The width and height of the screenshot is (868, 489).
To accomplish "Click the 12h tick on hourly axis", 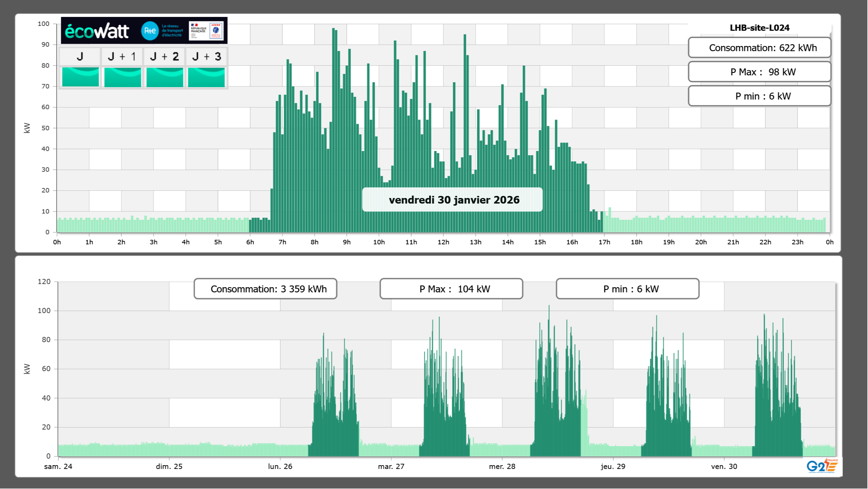I will point(443,242).
